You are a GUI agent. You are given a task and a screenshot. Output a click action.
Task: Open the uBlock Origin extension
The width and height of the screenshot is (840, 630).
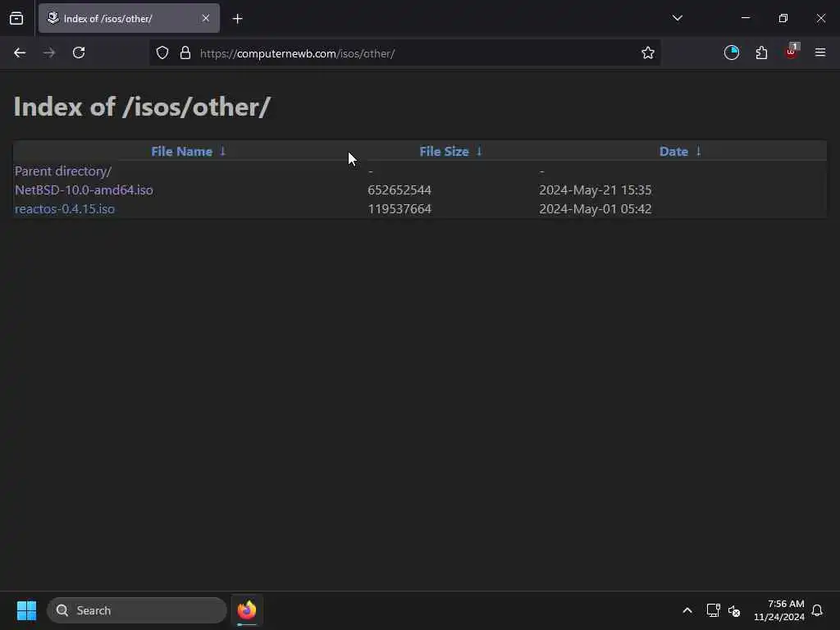(792, 52)
